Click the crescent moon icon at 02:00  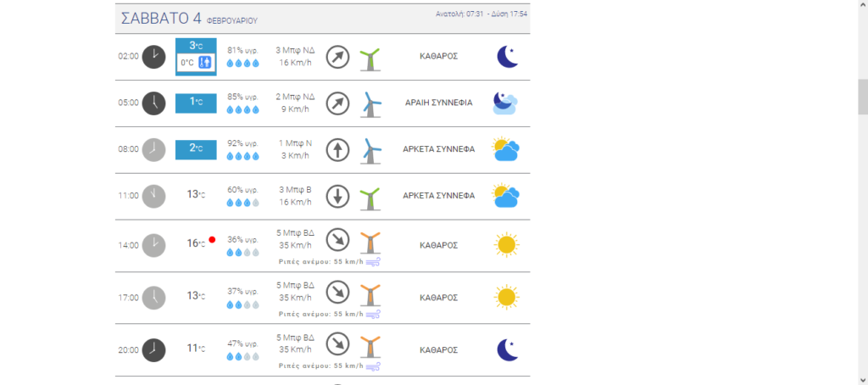506,57
